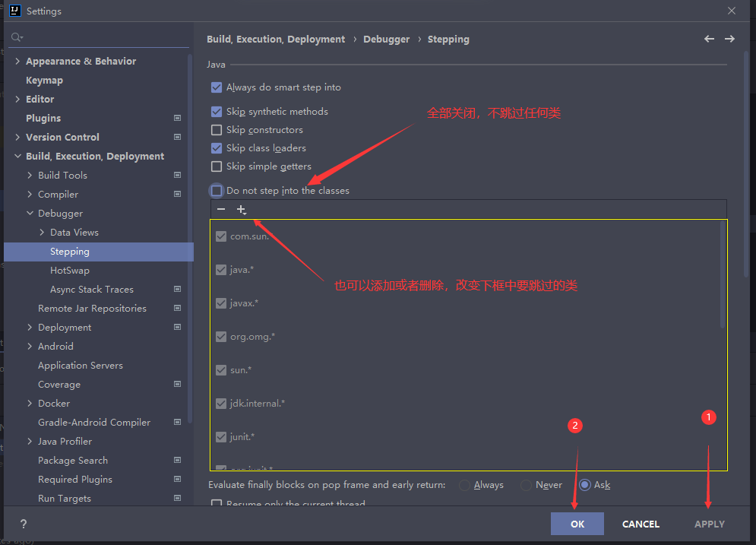Enable Skip constructors

click(x=217, y=129)
